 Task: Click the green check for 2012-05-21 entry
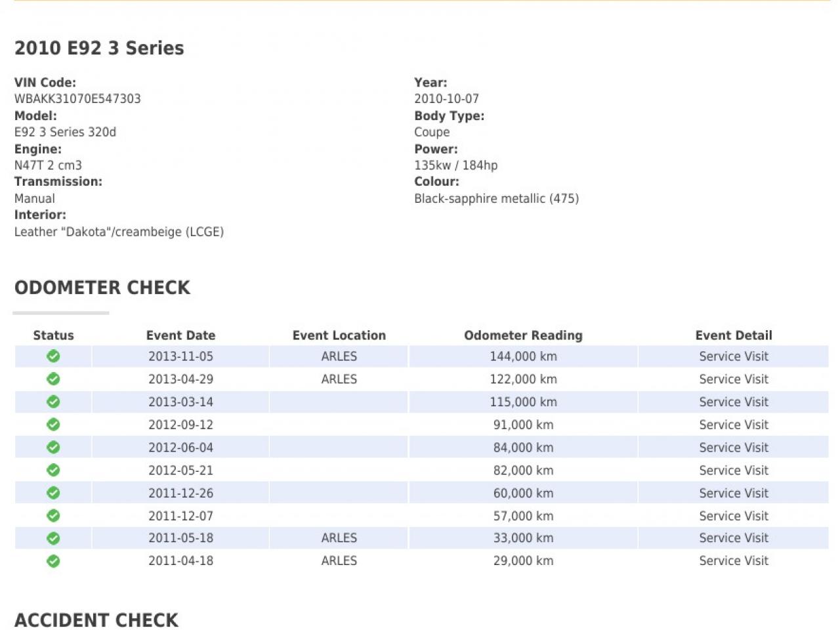pos(53,471)
